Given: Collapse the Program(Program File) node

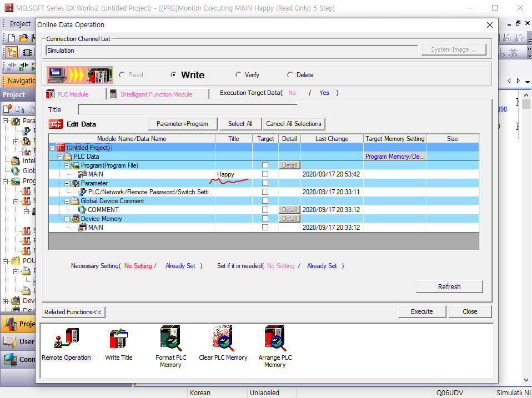Looking at the screenshot, I should [67, 165].
